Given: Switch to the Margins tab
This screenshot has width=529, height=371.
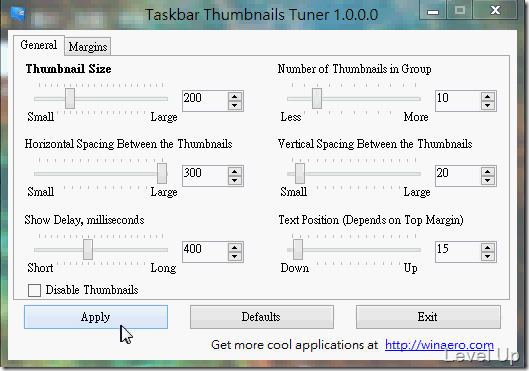Looking at the screenshot, I should click(88, 47).
